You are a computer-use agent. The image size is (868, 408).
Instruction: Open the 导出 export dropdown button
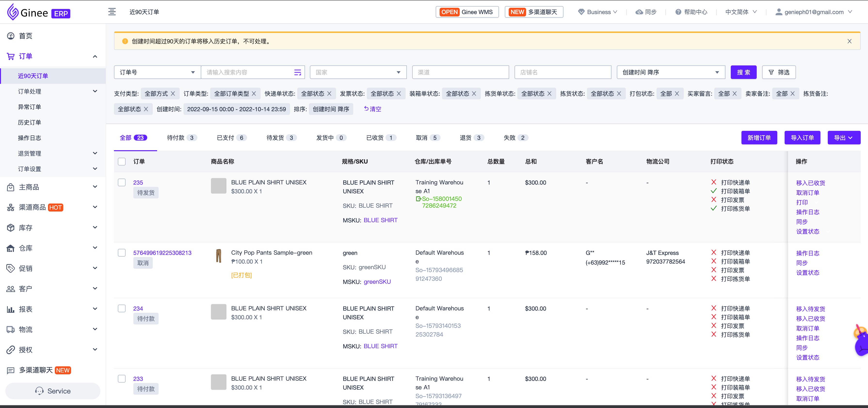pyautogui.click(x=844, y=138)
